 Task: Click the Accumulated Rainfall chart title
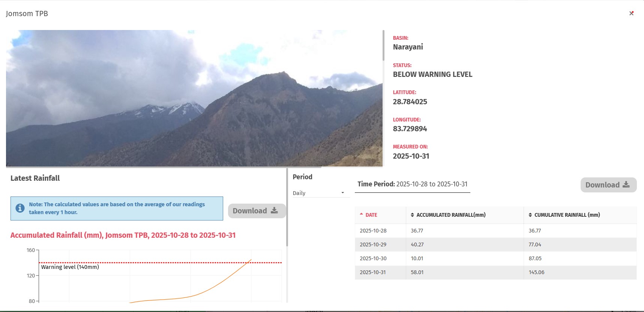coord(123,235)
